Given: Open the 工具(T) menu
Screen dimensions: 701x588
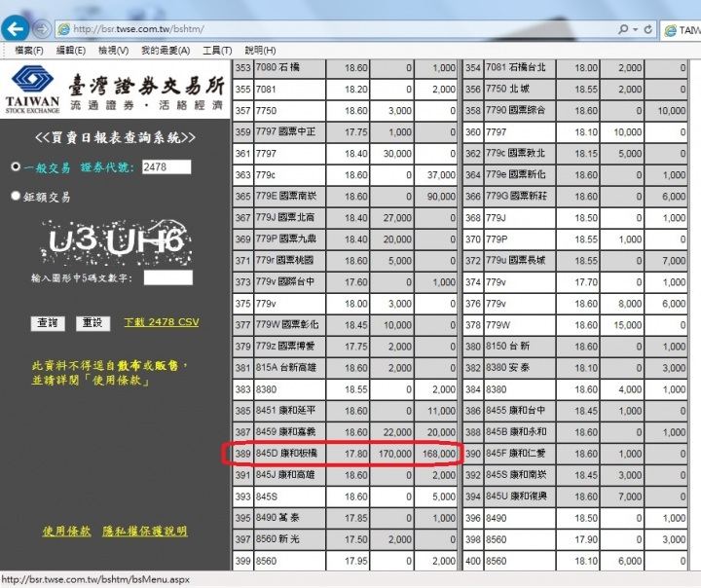Looking at the screenshot, I should click(x=217, y=51).
